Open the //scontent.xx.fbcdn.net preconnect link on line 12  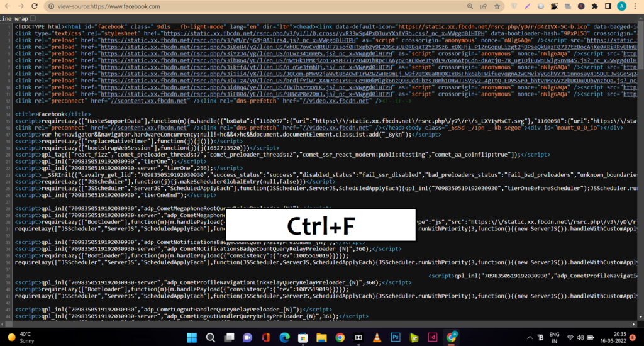148,101
